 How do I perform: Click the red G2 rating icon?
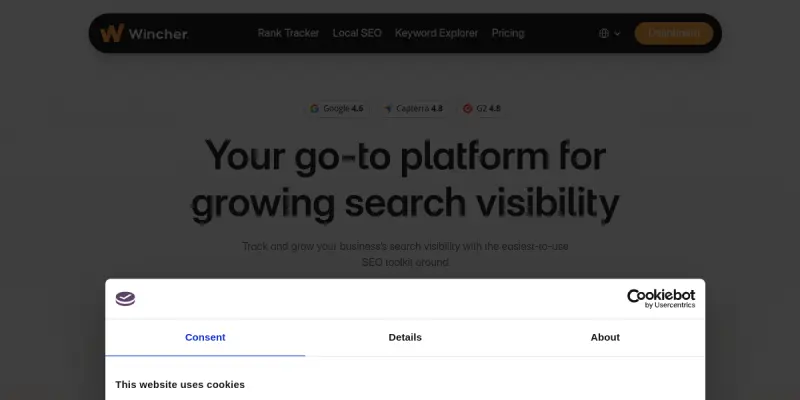pyautogui.click(x=467, y=109)
